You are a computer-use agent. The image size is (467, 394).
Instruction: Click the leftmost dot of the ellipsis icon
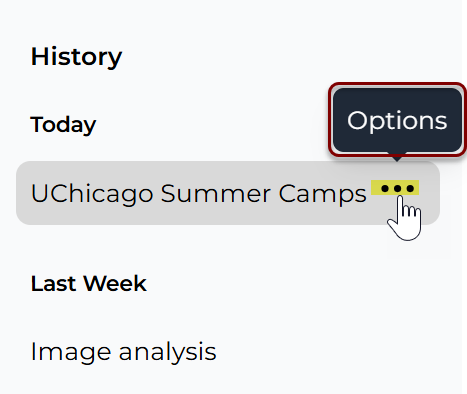pyautogui.click(x=385, y=189)
